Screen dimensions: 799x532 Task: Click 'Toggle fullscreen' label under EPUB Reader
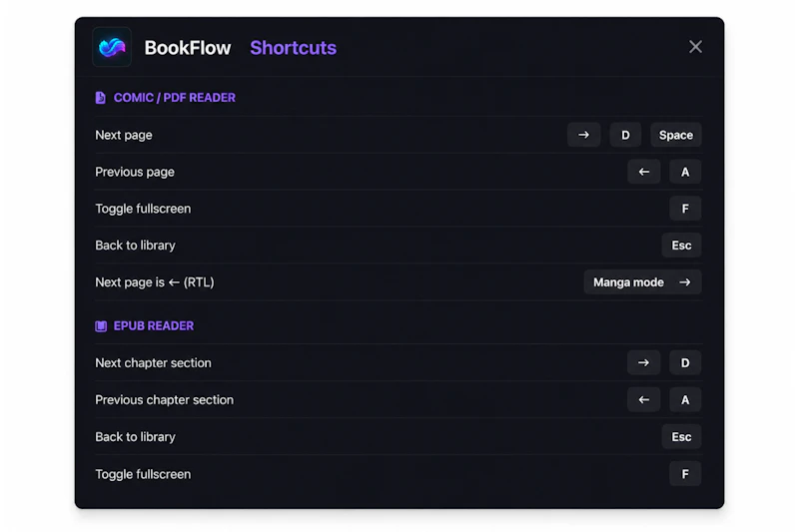coord(143,474)
